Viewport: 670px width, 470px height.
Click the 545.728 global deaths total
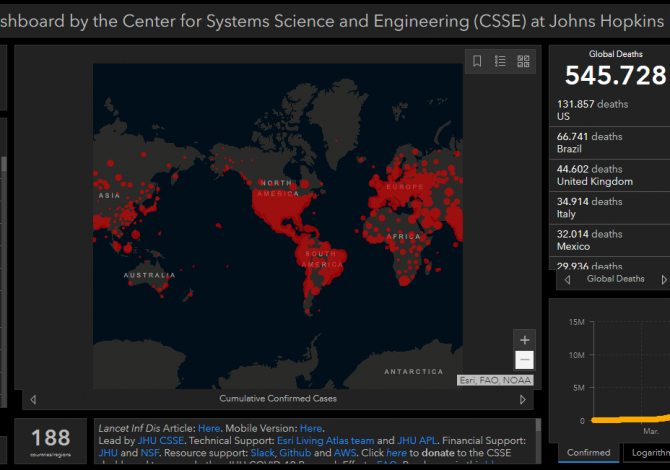616,75
